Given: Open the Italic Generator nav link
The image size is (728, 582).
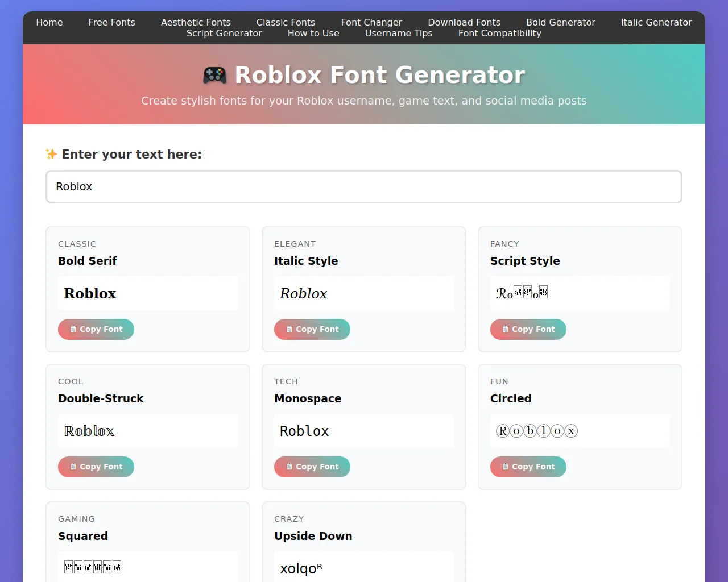Looking at the screenshot, I should click(656, 22).
